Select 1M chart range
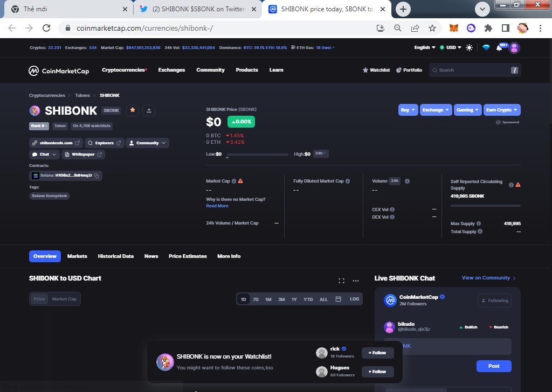 click(268, 299)
